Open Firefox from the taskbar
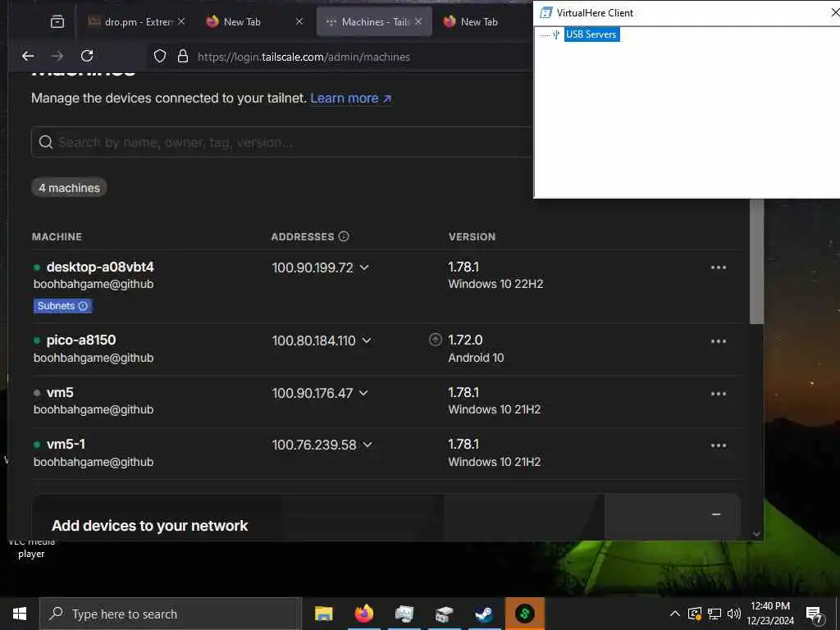Viewport: 840px width, 630px height. pyautogui.click(x=363, y=614)
